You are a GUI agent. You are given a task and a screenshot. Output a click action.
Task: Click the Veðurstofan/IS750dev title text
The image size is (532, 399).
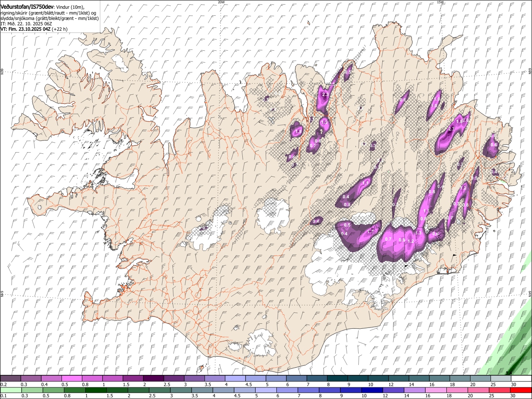[27, 6]
